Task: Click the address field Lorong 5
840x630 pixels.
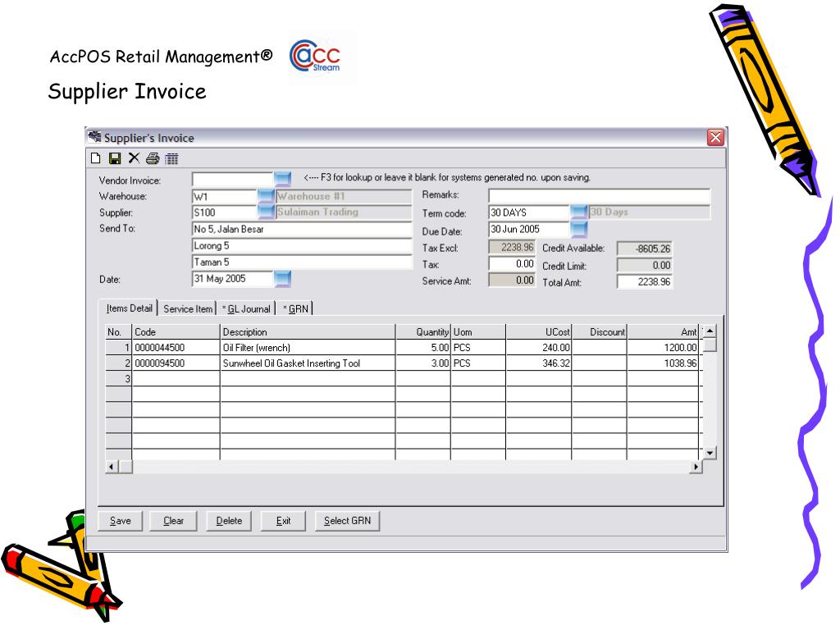Action: [302, 246]
